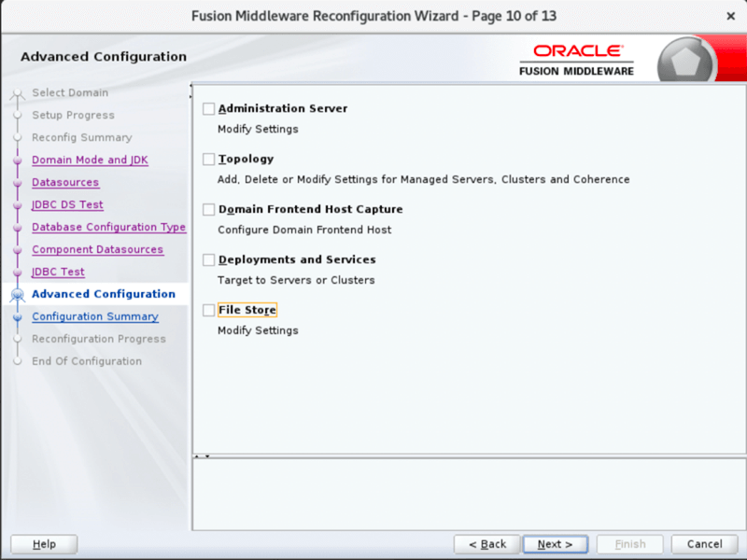Jump to the Datasources step
747x560 pixels.
[x=65, y=182]
